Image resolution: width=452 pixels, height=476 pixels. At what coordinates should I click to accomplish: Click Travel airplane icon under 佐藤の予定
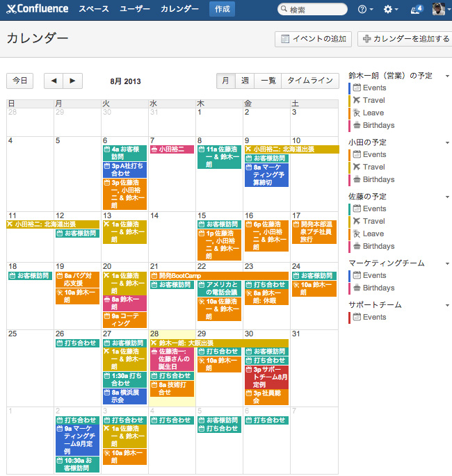pyautogui.click(x=357, y=221)
